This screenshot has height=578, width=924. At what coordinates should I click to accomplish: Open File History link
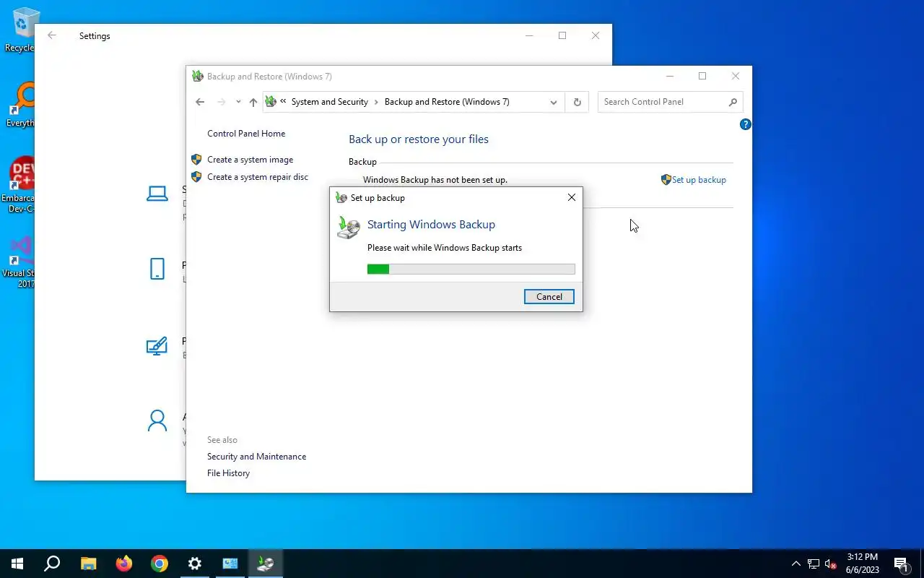pos(228,473)
